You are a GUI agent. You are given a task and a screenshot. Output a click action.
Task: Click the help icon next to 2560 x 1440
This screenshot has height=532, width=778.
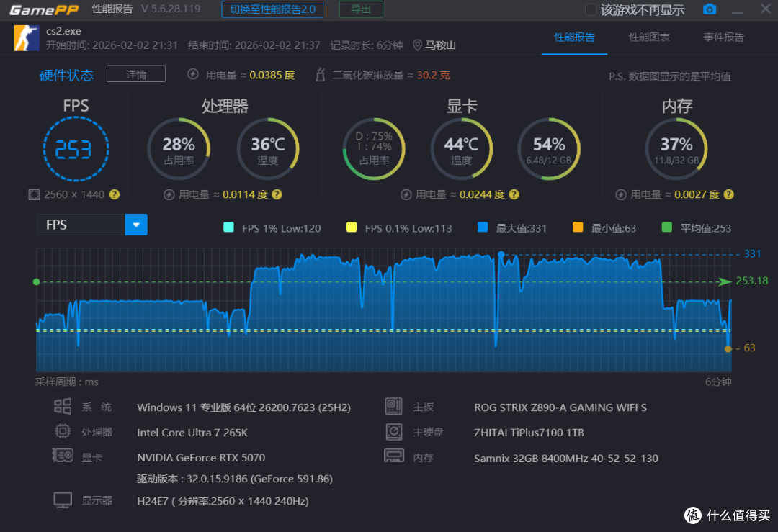115,194
